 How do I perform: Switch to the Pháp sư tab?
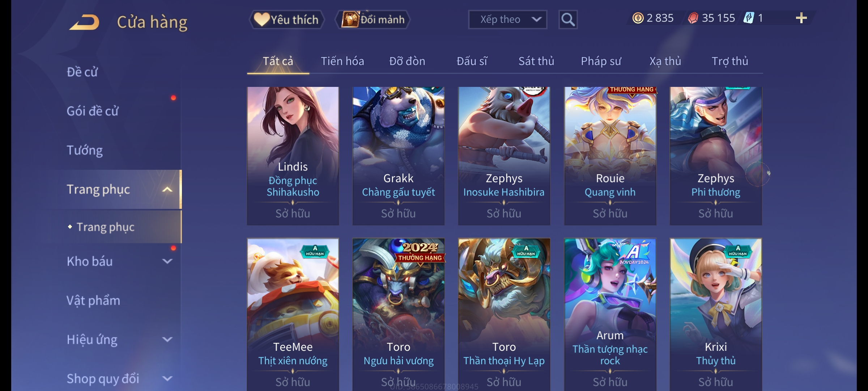pos(601,61)
